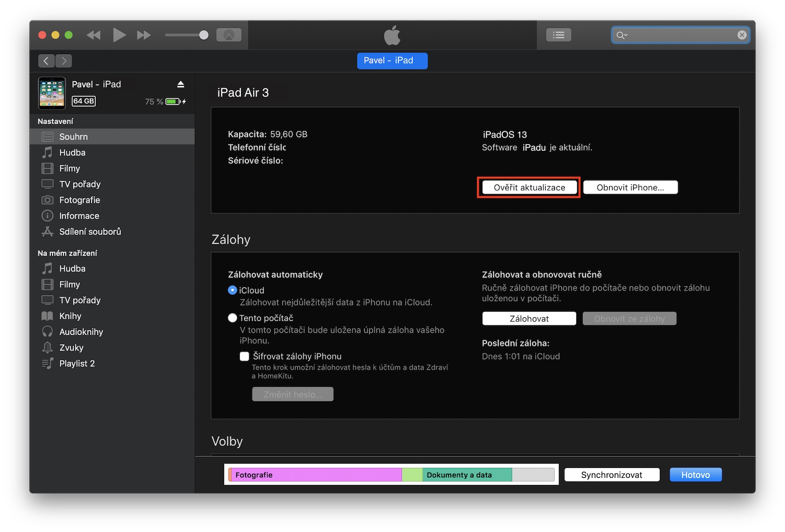The height and width of the screenshot is (532, 785).
Task: Click the Obnovit ze zálohy button
Action: click(630, 319)
